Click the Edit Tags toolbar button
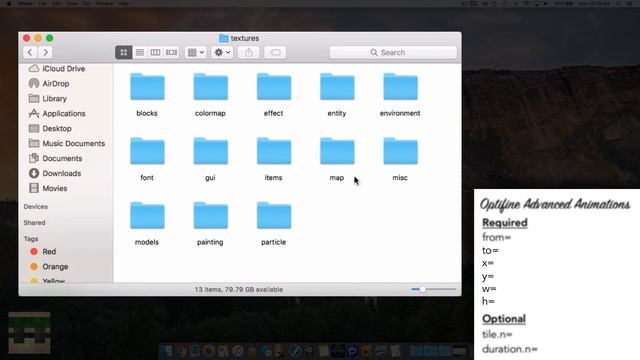Image resolution: width=640 pixels, height=360 pixels. coord(275,52)
